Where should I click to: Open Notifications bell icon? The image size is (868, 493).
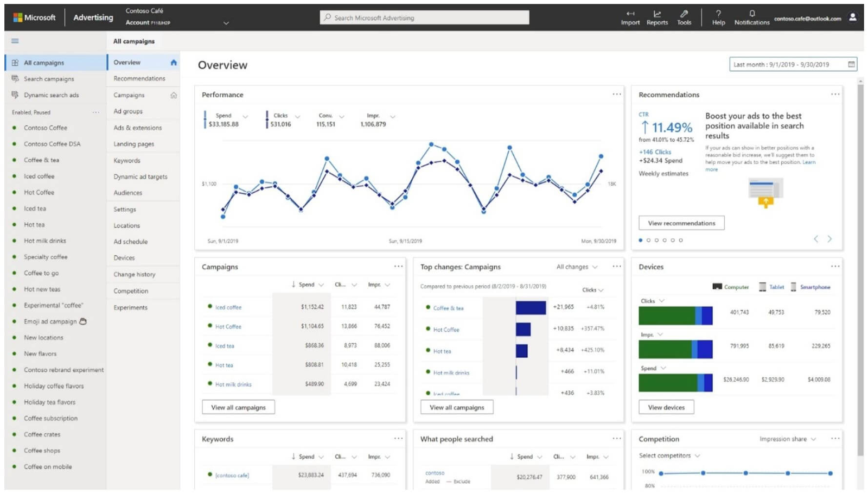click(x=752, y=14)
